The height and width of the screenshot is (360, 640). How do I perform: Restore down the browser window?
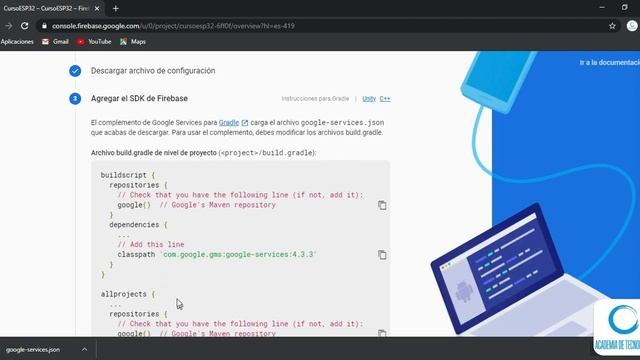[x=624, y=7]
